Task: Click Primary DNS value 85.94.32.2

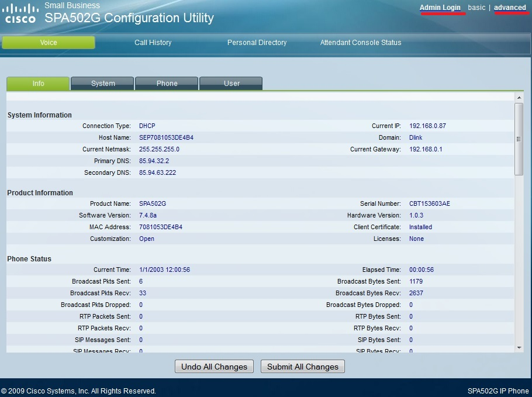Action: (154, 161)
